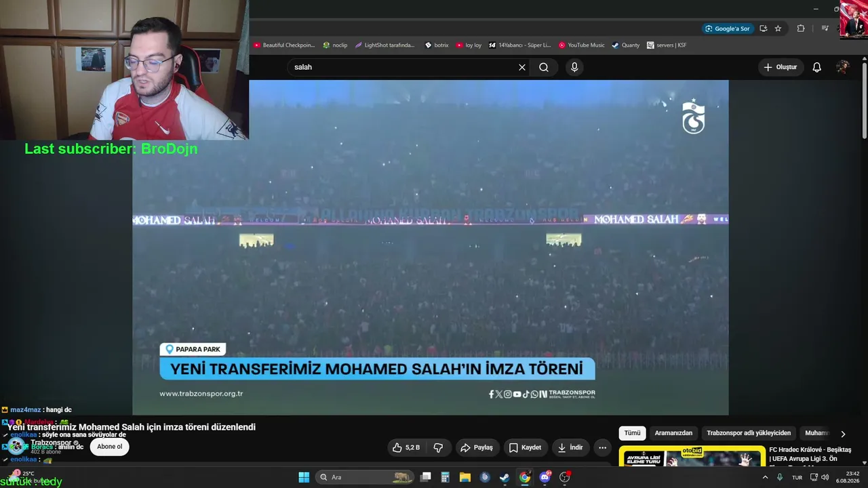Open the noclip bookmark
868x488 pixels.
335,45
